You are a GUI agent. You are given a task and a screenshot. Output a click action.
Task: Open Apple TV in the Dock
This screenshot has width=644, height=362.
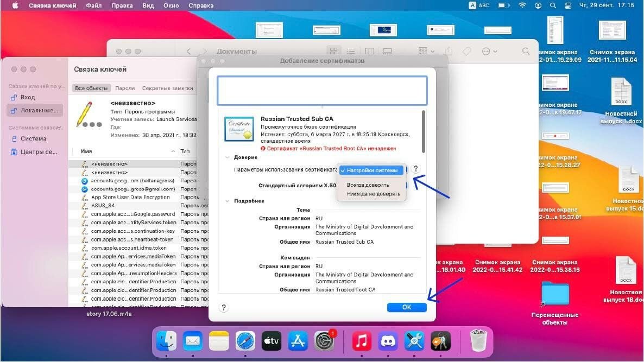272,341
